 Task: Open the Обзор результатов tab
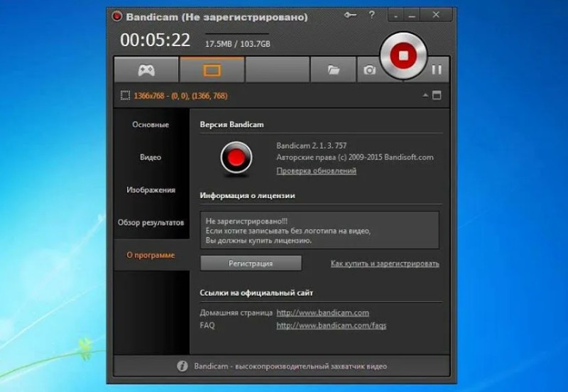[x=151, y=222]
